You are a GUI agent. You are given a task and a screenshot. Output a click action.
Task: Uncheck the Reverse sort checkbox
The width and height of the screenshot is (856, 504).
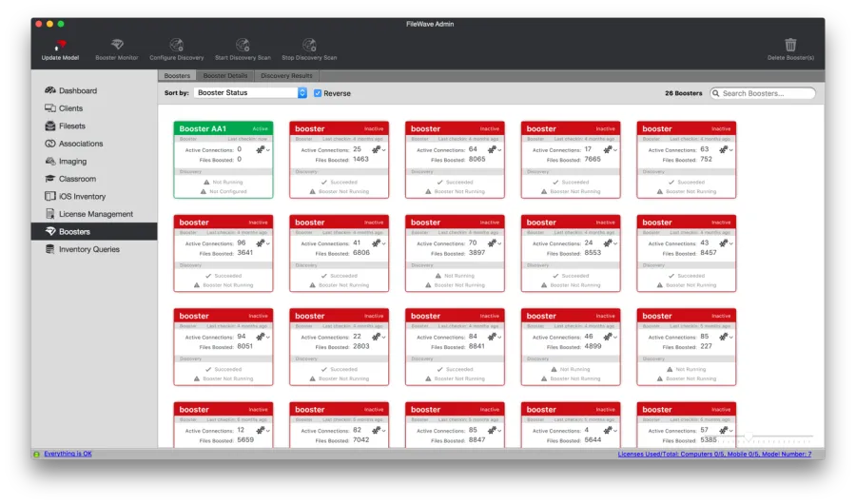pos(318,93)
